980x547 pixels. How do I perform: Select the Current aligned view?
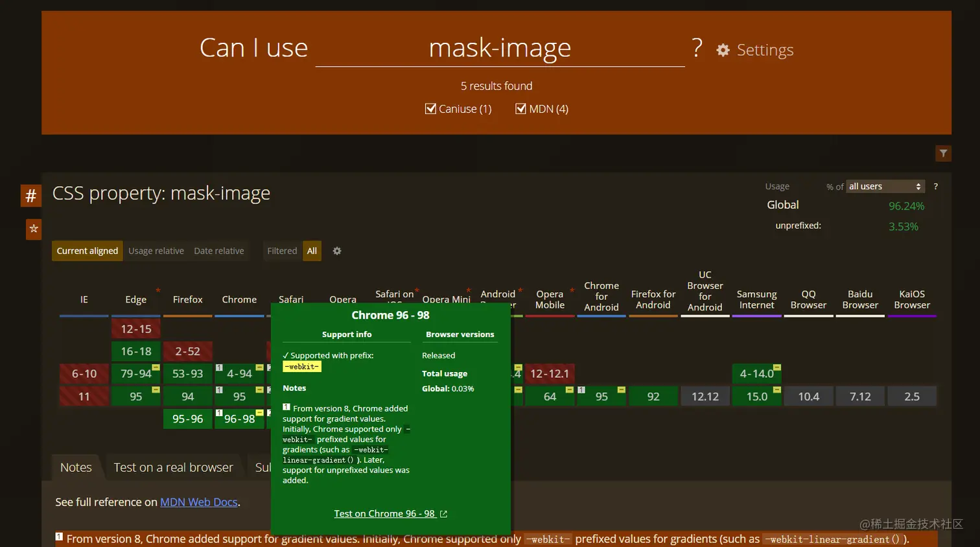coord(87,251)
